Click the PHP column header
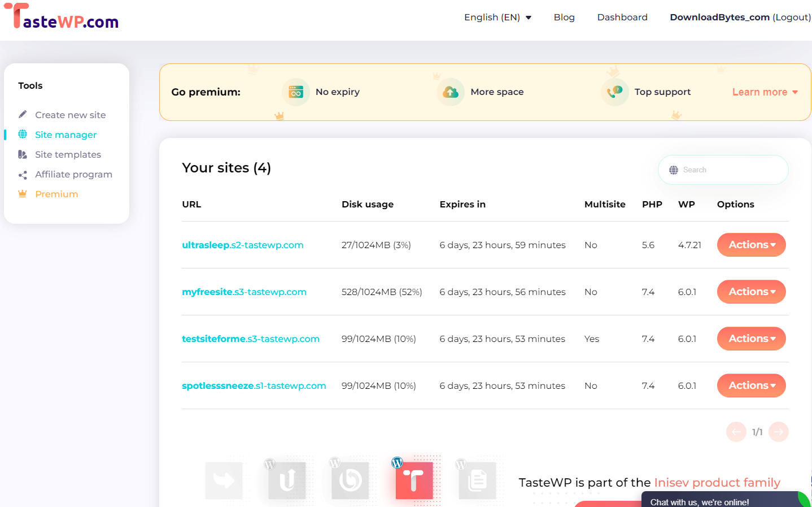Screen dimensions: 812x507 click(x=652, y=205)
